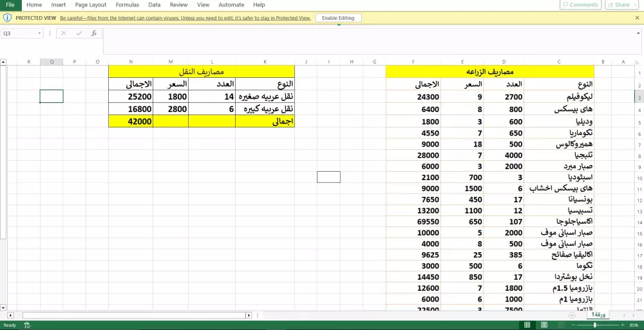
Task: Click the cell containing 69550
Action: point(413,222)
